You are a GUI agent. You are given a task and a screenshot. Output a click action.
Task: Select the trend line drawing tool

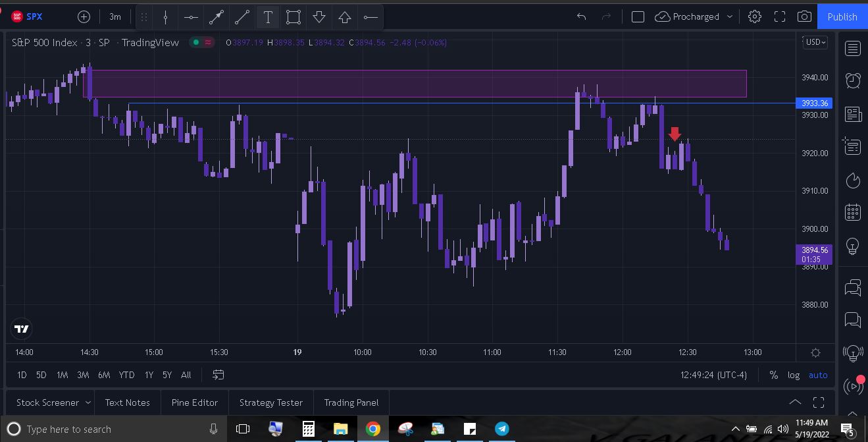[x=242, y=17]
